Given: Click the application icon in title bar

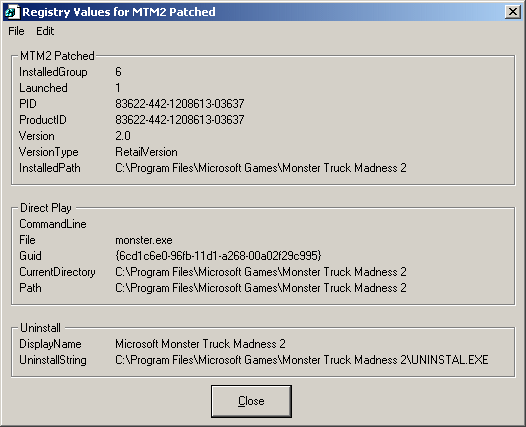Looking at the screenshot, I should [x=12, y=12].
